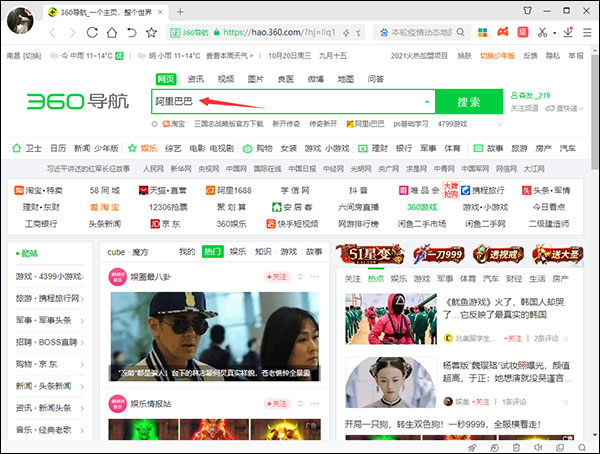Open the search box suggestion dropdown arrow
Screen dimensions: 600x454
click(x=427, y=102)
